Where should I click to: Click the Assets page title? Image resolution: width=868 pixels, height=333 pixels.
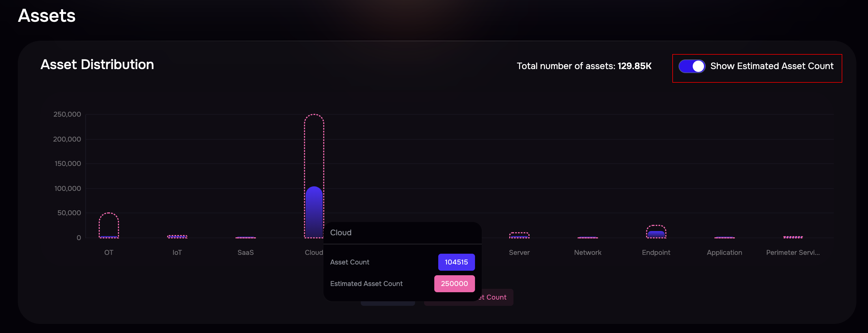(46, 16)
